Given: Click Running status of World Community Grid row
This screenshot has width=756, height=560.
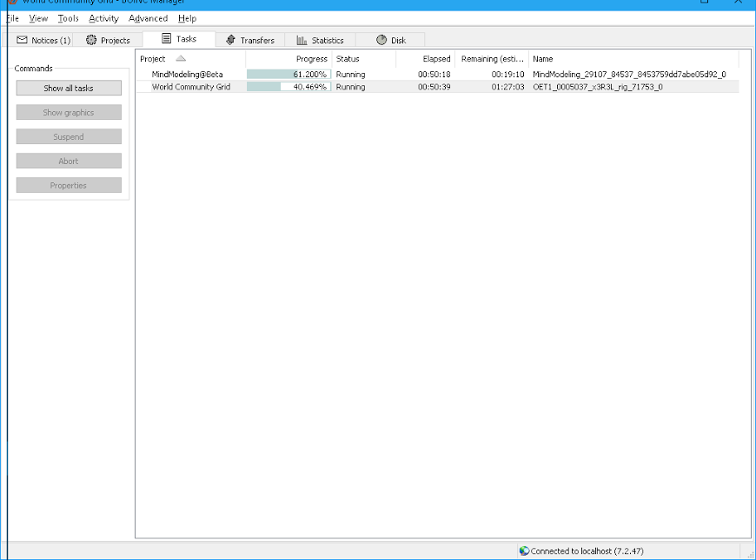Looking at the screenshot, I should click(350, 87).
